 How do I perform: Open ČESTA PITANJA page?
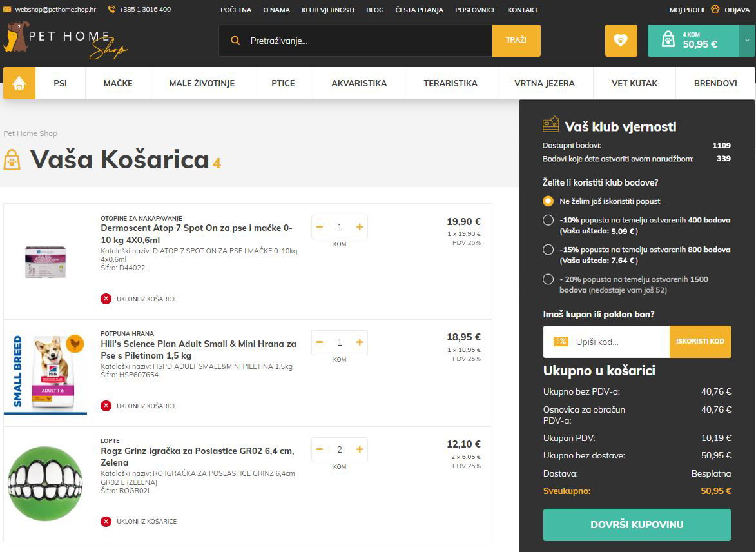[x=420, y=10]
